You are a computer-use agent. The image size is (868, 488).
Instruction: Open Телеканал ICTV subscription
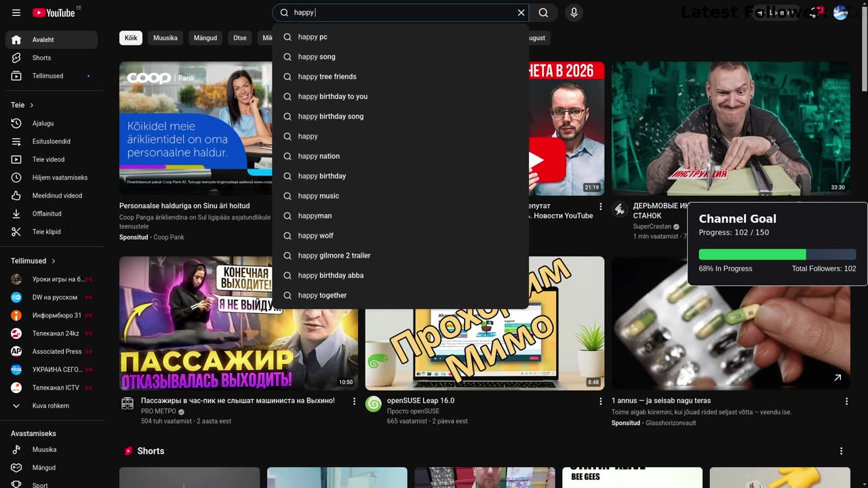[x=52, y=388]
